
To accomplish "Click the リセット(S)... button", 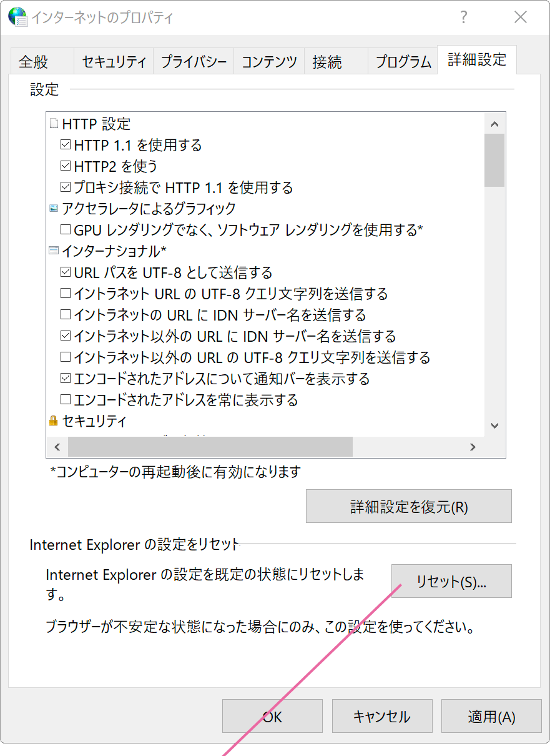I will (x=451, y=582).
